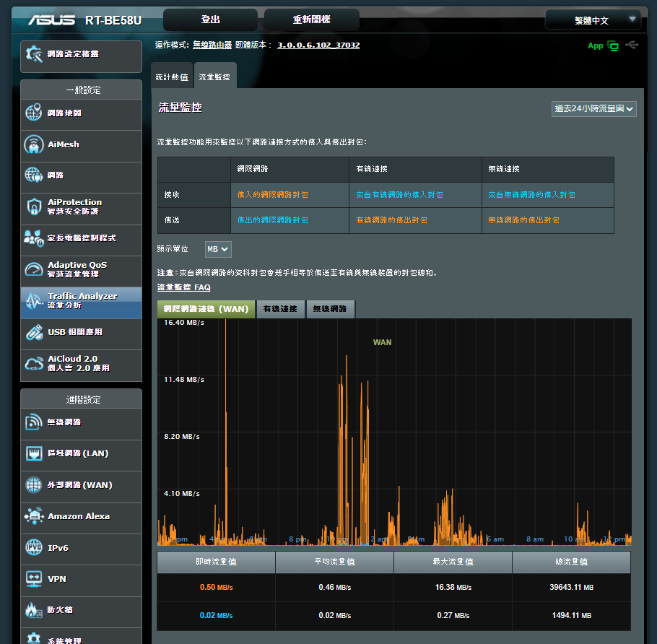This screenshot has width=657, height=644.
Task: Open the firmware version 3.0.0.6.102_37032 link
Action: [x=318, y=45]
